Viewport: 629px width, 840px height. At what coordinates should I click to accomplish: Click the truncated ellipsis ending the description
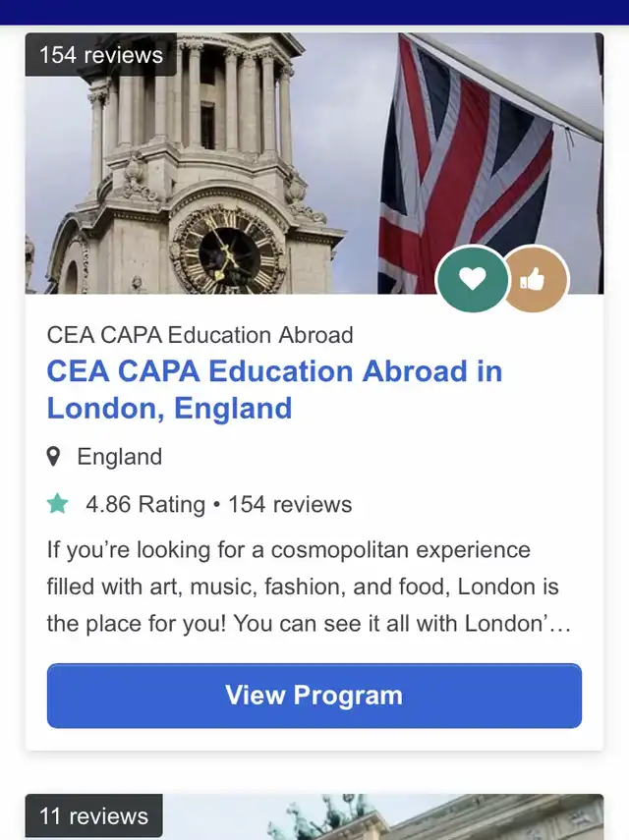tap(560, 624)
